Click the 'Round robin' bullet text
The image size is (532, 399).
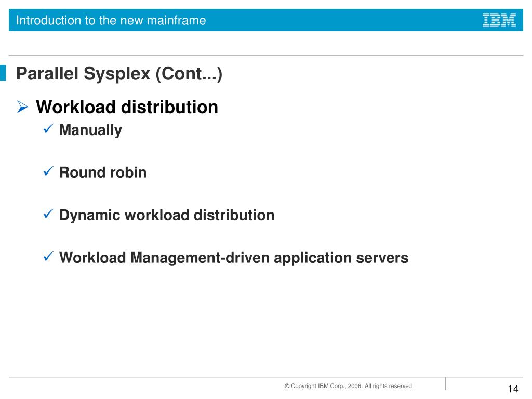(103, 172)
